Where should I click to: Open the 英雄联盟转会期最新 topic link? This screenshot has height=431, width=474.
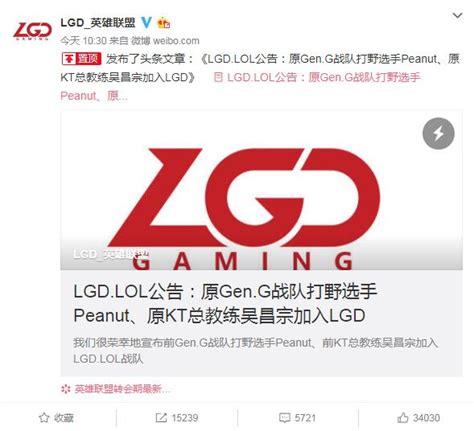click(116, 389)
